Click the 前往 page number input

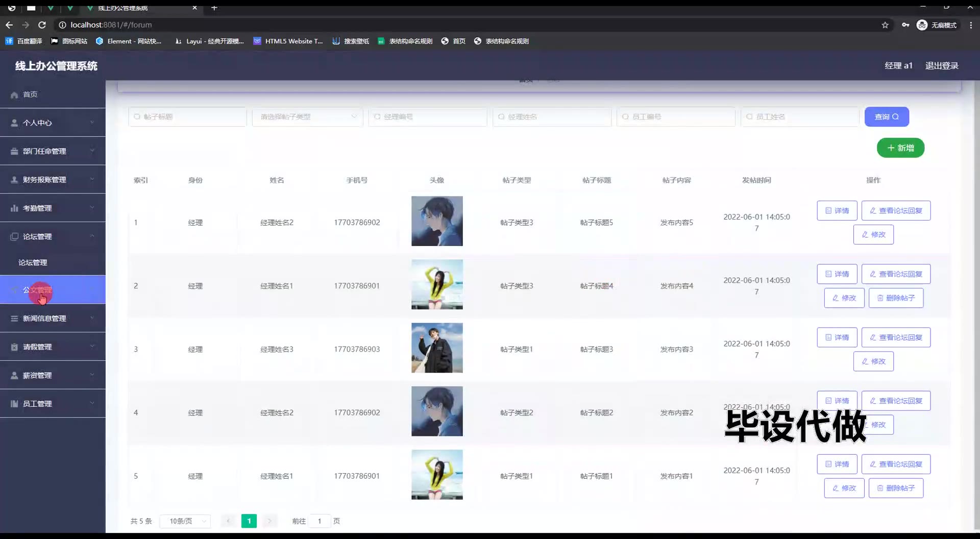click(x=320, y=521)
